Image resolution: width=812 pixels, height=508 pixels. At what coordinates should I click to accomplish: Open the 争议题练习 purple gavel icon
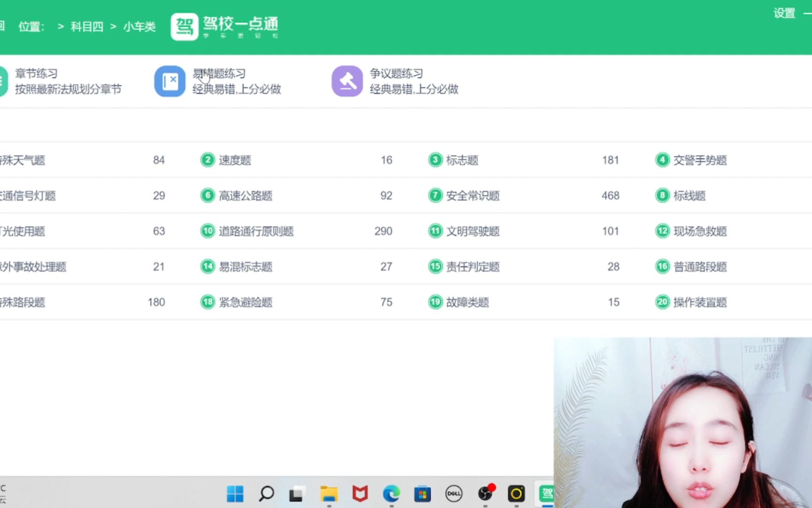click(347, 81)
